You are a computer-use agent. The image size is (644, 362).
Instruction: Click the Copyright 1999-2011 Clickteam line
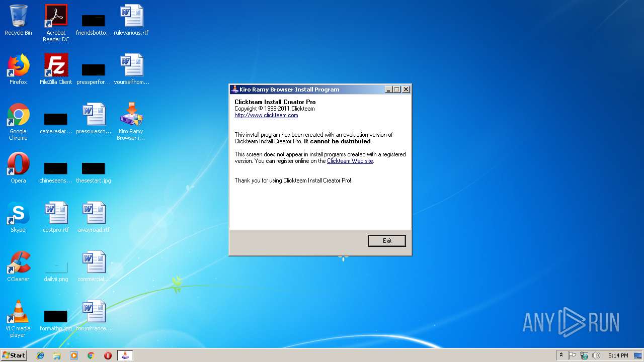pos(275,109)
